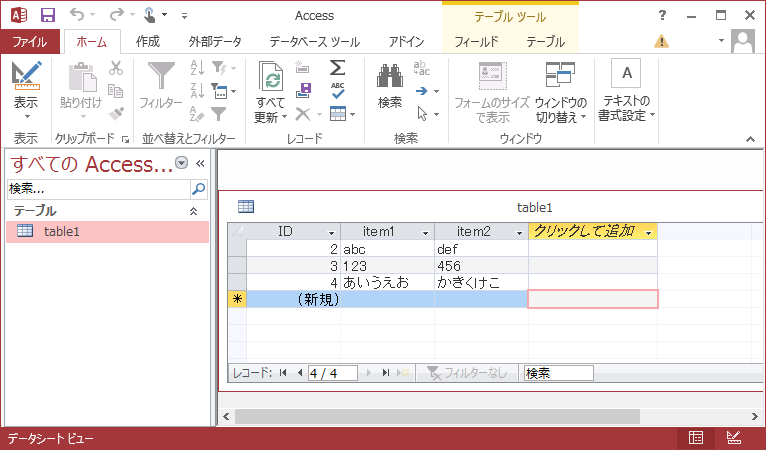This screenshot has height=450, width=766.
Task: Switch to design view via status bar icon
Action: [733, 438]
